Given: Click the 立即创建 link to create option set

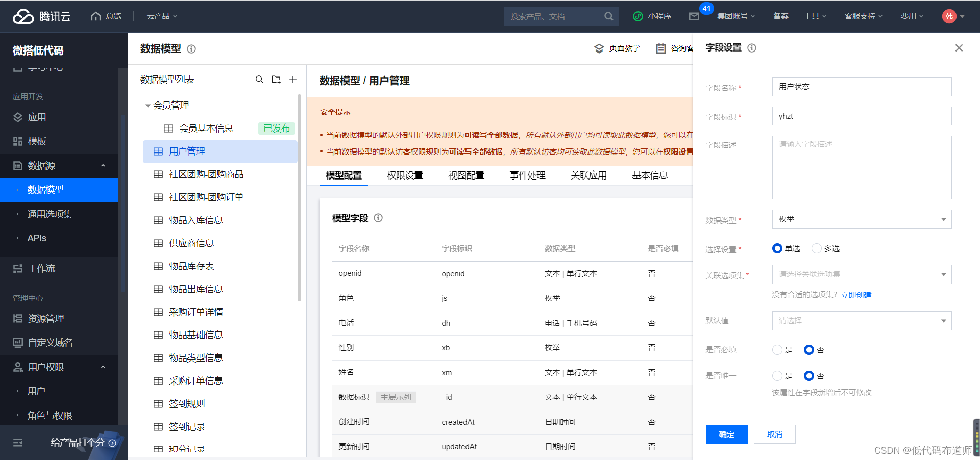Looking at the screenshot, I should [x=856, y=295].
